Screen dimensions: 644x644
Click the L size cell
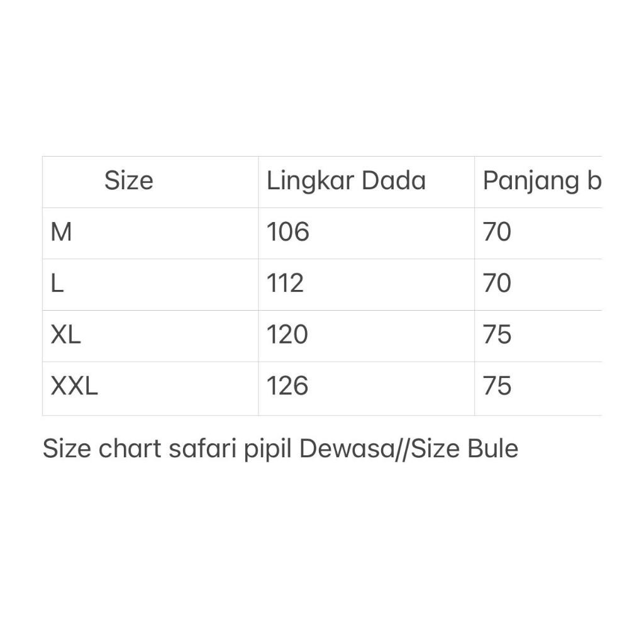[57, 284]
